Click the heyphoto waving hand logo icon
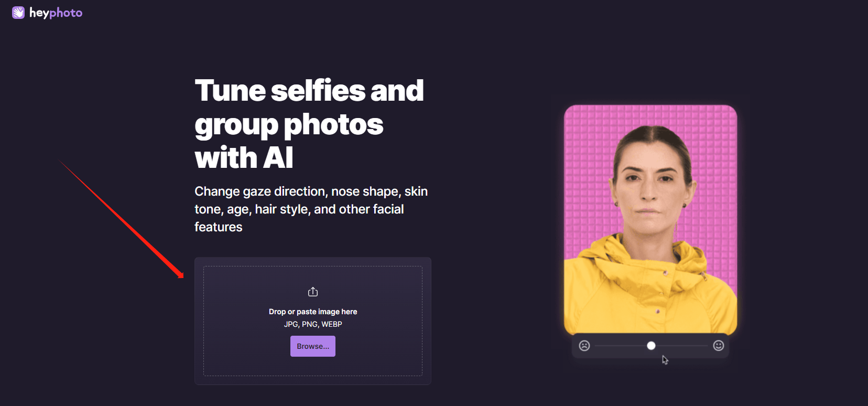 (x=18, y=13)
